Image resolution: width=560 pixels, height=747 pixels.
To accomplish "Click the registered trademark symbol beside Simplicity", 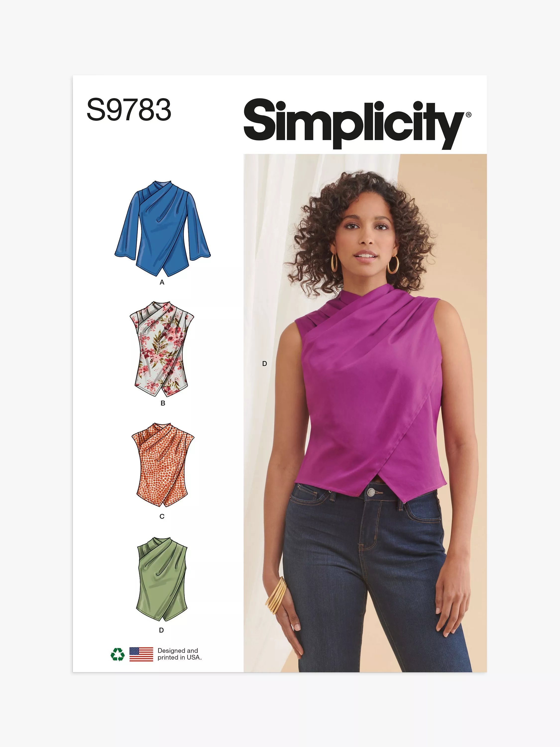I will click(x=468, y=115).
